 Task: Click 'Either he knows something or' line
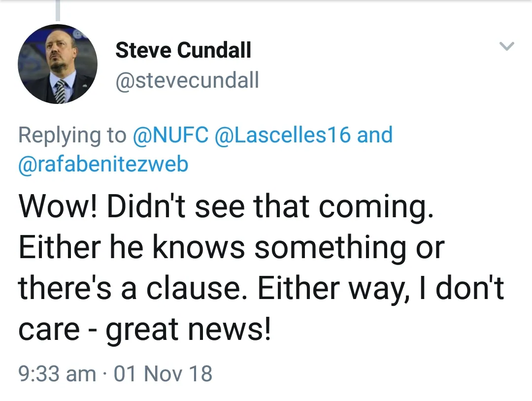coord(232,248)
